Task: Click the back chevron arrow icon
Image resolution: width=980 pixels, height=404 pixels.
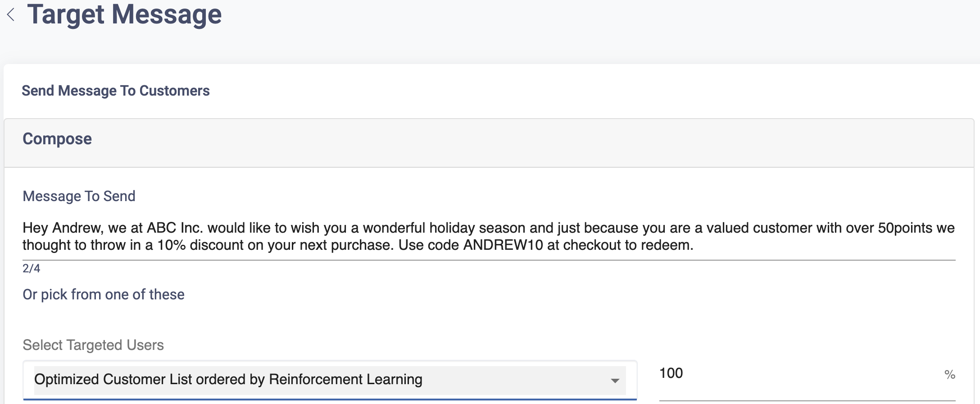Action: (x=11, y=15)
